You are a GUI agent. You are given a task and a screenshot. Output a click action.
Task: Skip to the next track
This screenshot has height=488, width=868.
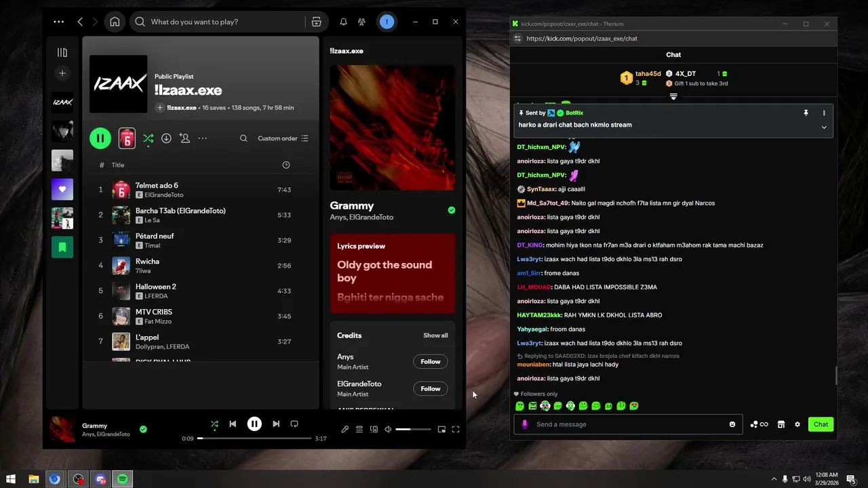[x=276, y=424]
